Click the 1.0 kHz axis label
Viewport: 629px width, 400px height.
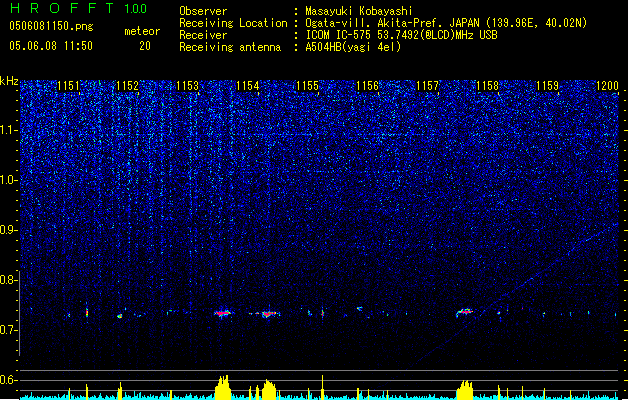click(8, 180)
